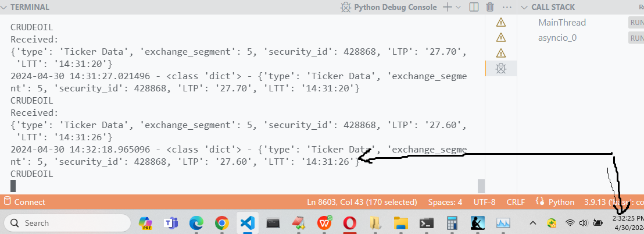The width and height of the screenshot is (644, 234).
Task: Kill terminal with the trash icon
Action: click(490, 7)
